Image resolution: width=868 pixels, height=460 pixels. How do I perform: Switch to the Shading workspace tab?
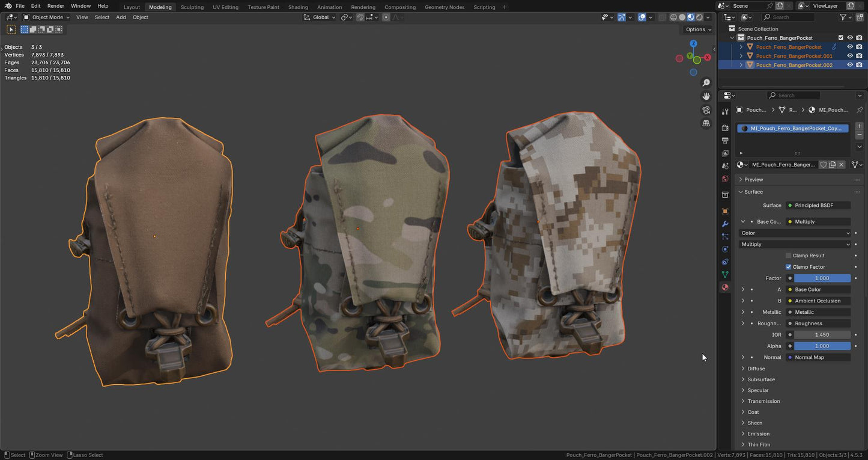pos(298,7)
